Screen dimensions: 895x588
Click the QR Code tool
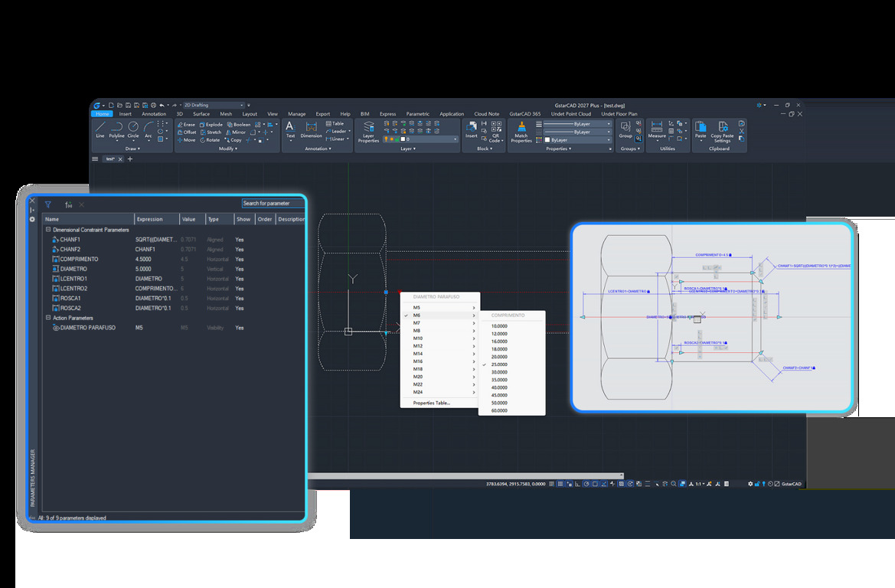click(x=496, y=132)
